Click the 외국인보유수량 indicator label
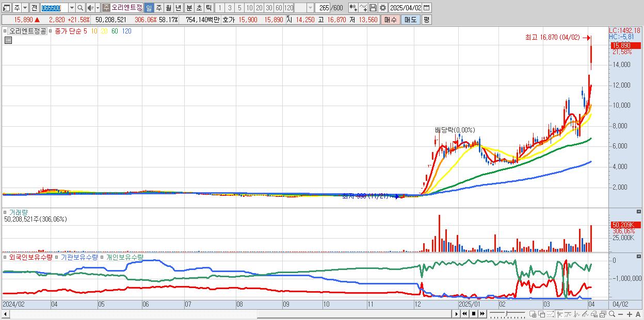 point(31,257)
